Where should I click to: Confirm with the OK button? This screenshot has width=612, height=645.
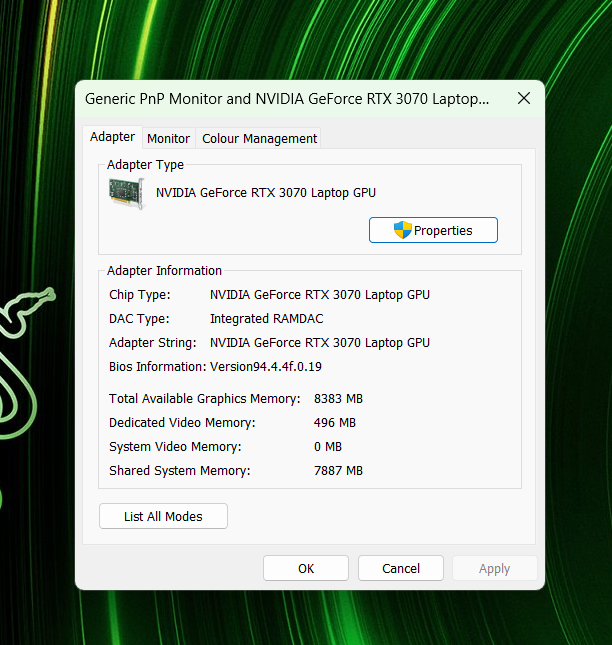pos(306,568)
